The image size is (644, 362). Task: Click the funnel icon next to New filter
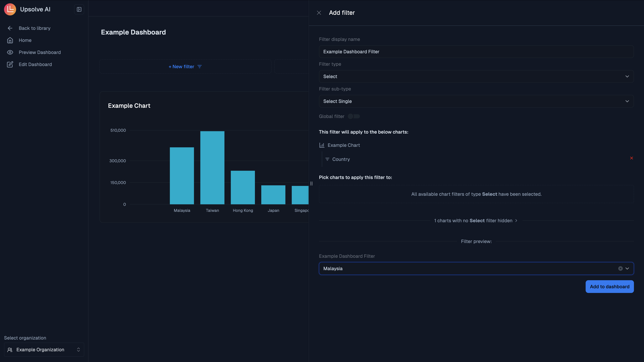(x=199, y=67)
